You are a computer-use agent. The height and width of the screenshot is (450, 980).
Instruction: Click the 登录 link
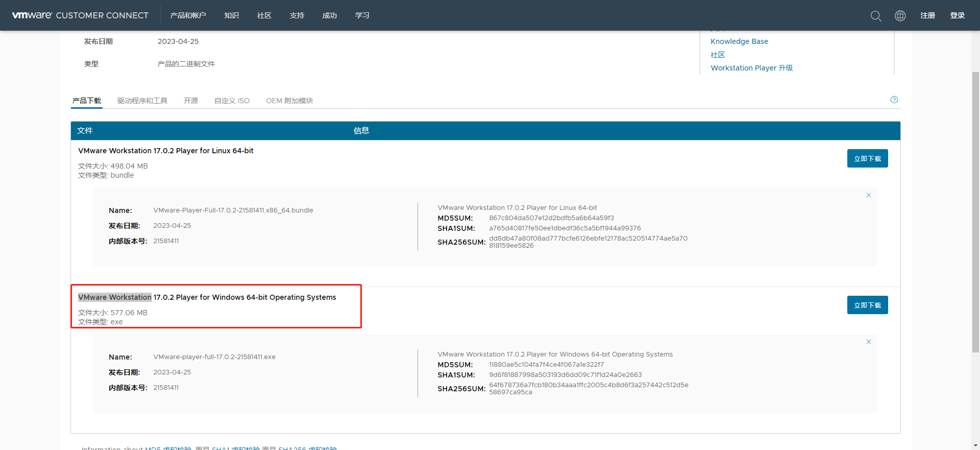[x=958, y=15]
